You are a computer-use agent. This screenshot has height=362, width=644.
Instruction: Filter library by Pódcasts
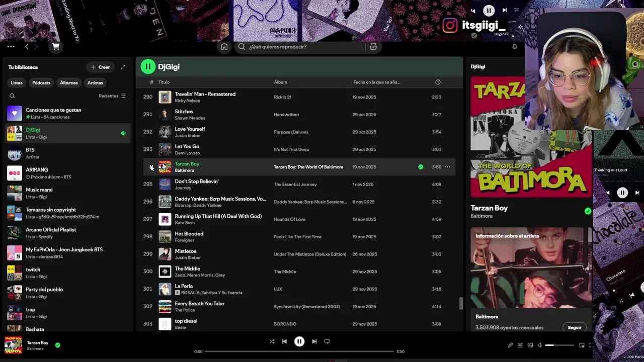click(x=41, y=82)
